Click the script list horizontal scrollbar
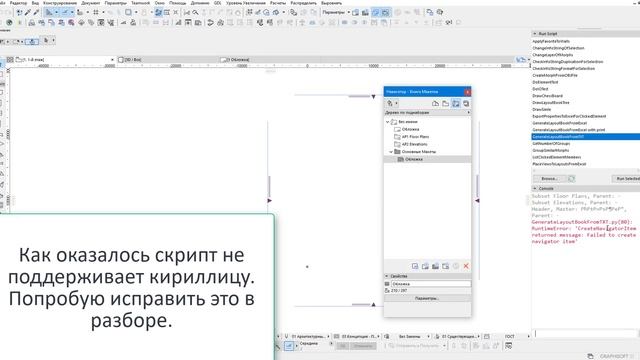The height and width of the screenshot is (360, 640). (586, 170)
